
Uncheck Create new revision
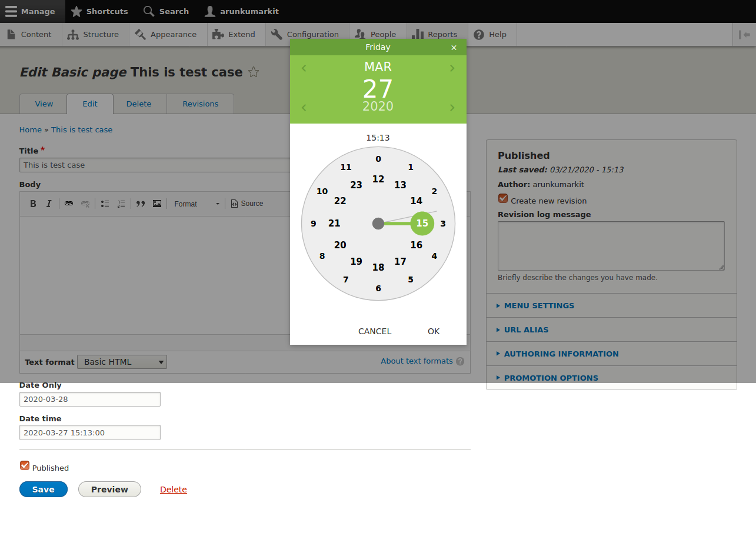point(502,198)
